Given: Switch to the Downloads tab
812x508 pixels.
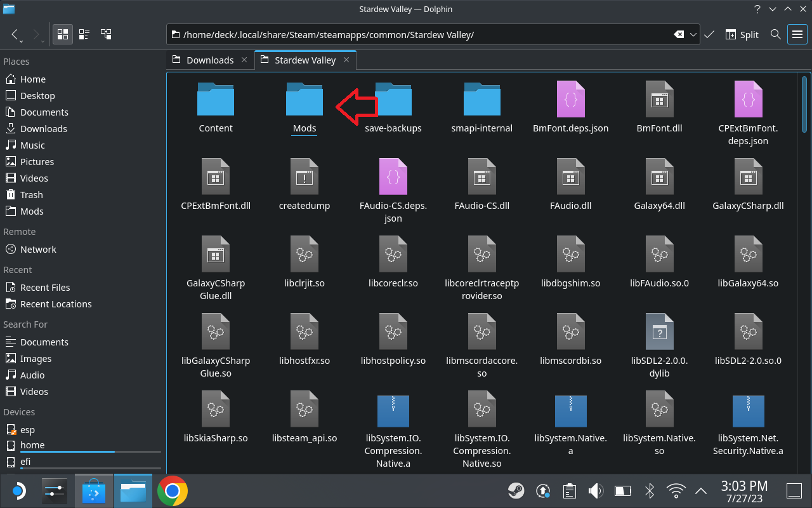Looking at the screenshot, I should tap(209, 60).
